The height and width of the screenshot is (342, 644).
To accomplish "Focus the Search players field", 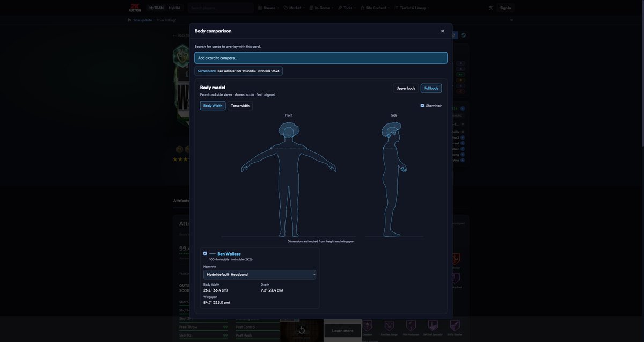I will [x=221, y=8].
